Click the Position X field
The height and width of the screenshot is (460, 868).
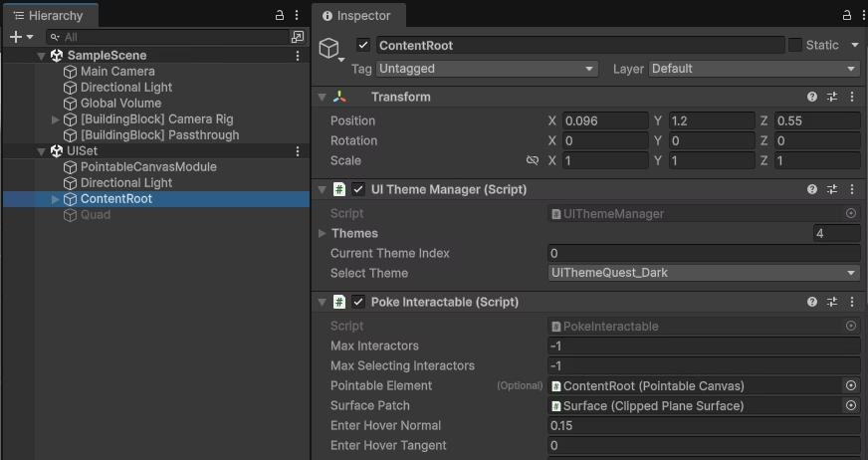click(x=605, y=120)
